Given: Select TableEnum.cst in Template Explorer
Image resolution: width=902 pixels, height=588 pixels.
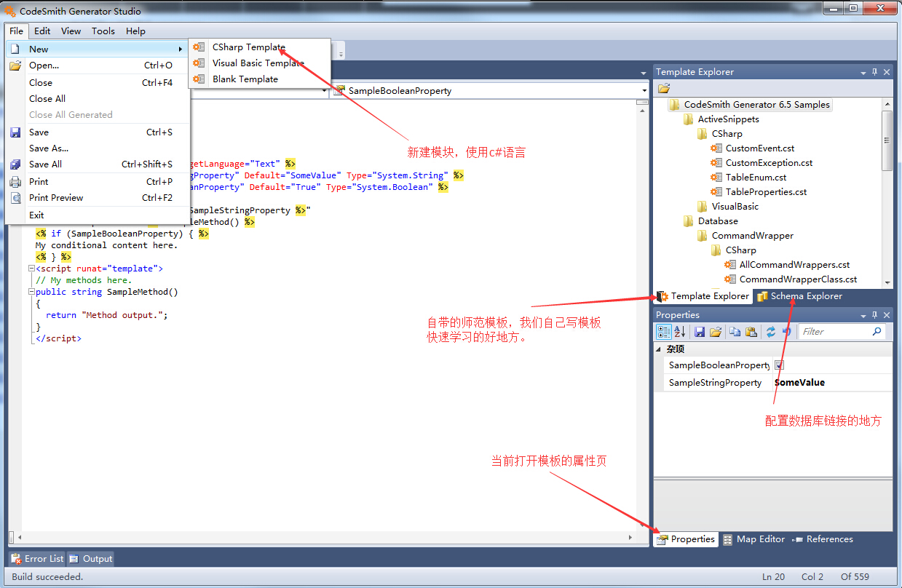Looking at the screenshot, I should click(x=756, y=178).
